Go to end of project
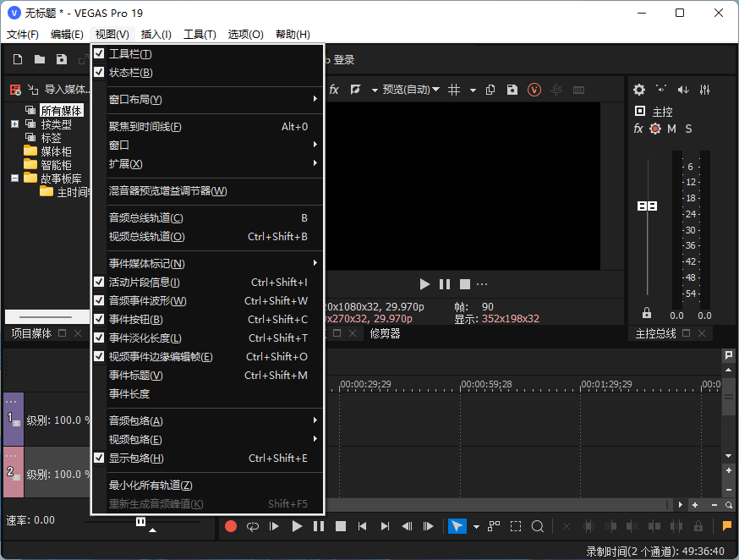 (385, 526)
